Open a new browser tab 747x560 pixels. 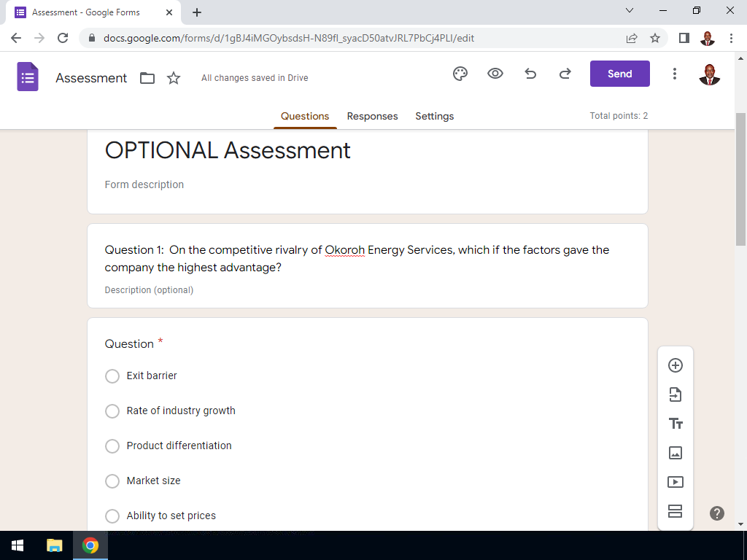[197, 12]
